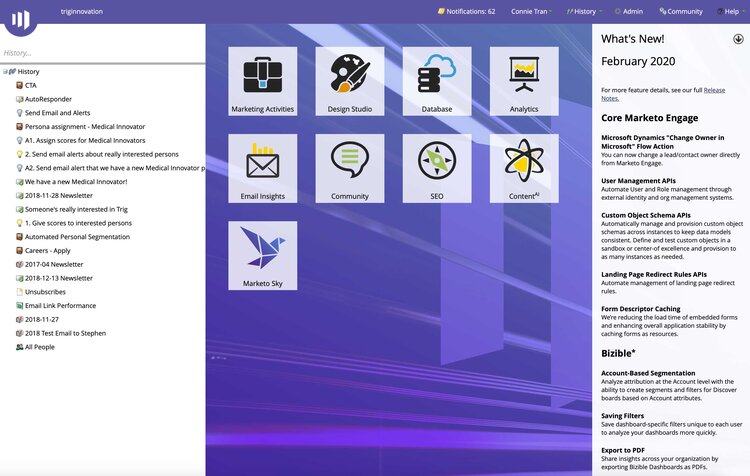Click the Landing Page Redirect Rules APIs heading
Screen dimensions: 750x476
click(654, 275)
